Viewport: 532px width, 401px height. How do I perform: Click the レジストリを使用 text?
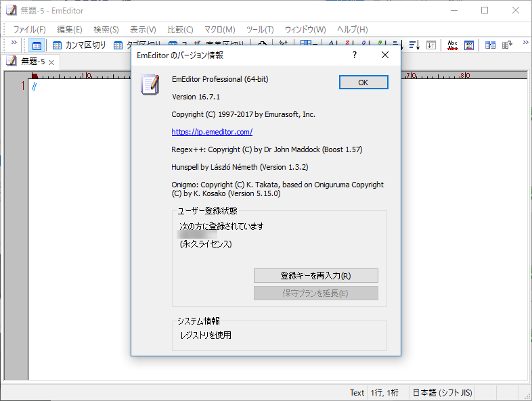206,335
